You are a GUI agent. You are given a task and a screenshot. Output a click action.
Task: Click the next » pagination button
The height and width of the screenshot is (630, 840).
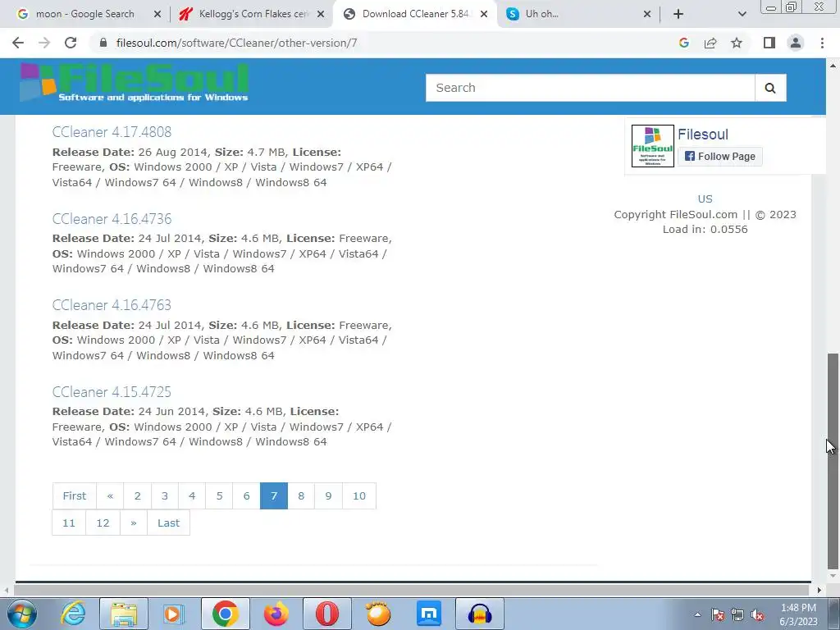[134, 523]
